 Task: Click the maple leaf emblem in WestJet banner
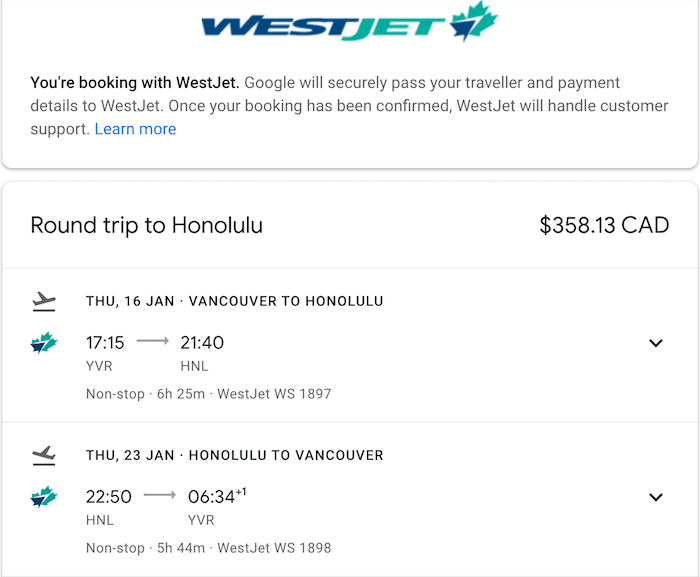tap(474, 21)
